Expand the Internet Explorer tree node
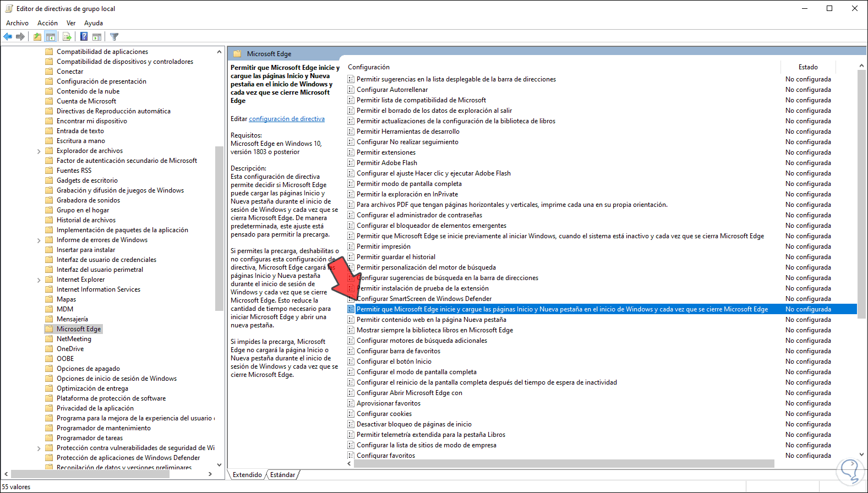This screenshot has width=868, height=493. pyautogui.click(x=39, y=280)
